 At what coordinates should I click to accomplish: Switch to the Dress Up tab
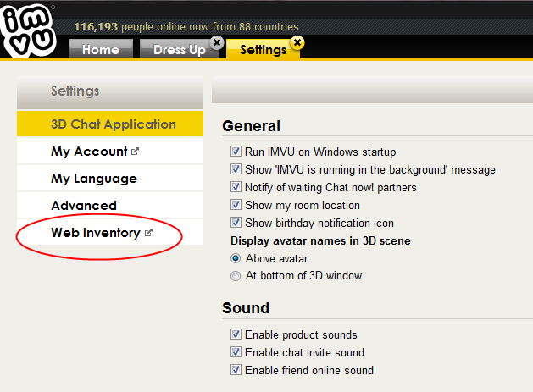click(179, 49)
